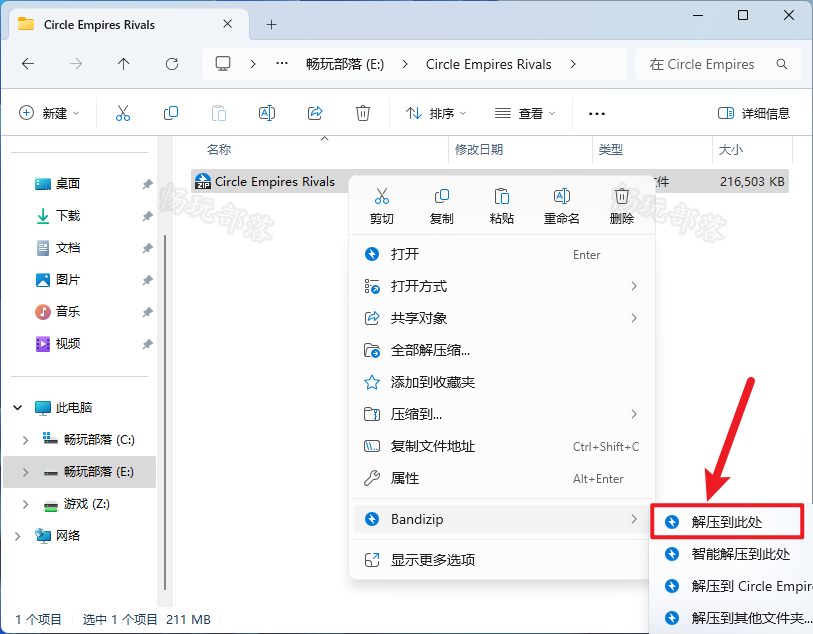813x634 pixels.
Task: Sort by the 大小 column header
Action: click(x=731, y=150)
